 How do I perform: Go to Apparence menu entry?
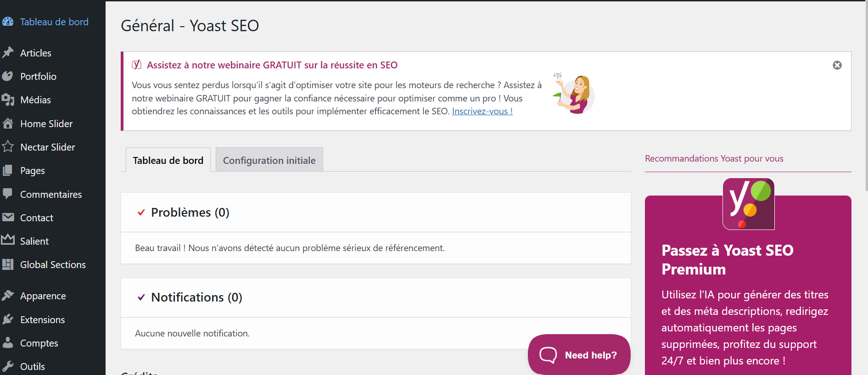[x=43, y=296]
